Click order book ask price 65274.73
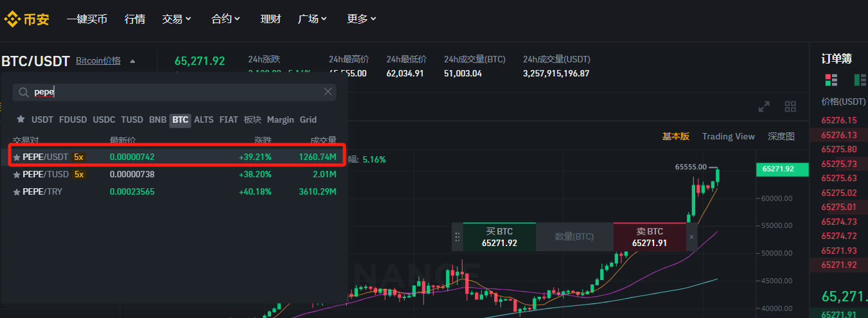 tap(839, 222)
